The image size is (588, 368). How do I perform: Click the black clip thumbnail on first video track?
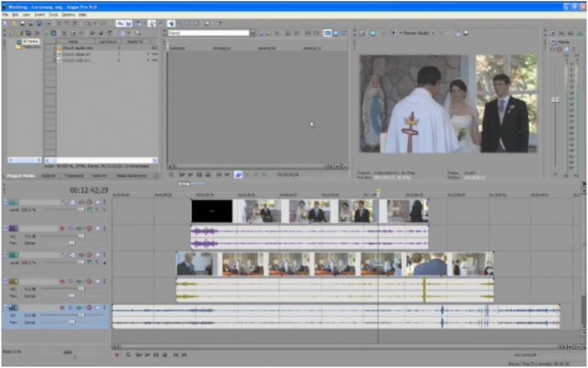(212, 211)
